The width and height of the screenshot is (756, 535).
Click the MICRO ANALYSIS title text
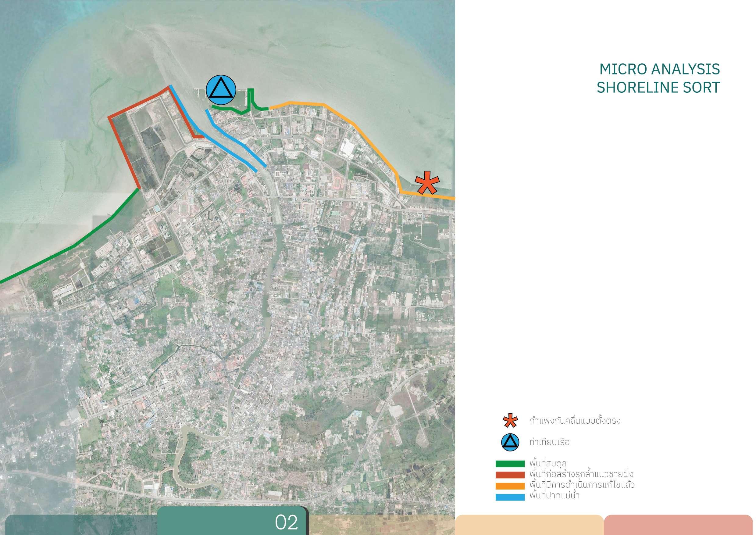click(660, 70)
